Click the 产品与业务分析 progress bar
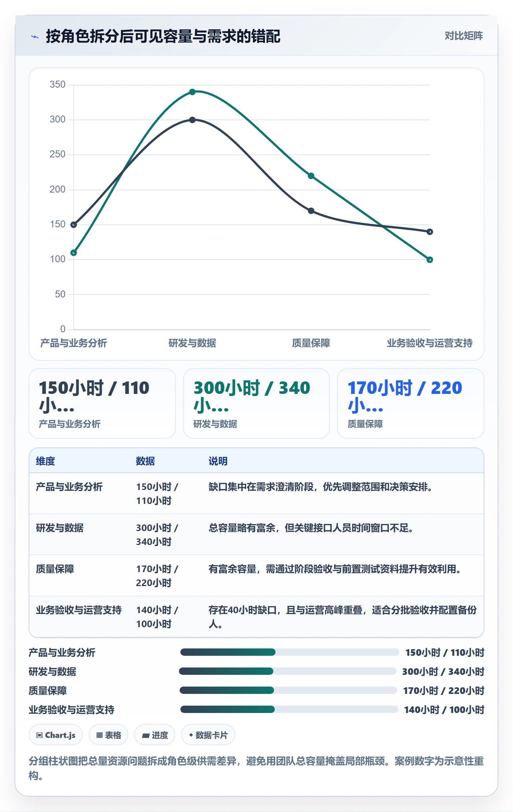 [289, 652]
